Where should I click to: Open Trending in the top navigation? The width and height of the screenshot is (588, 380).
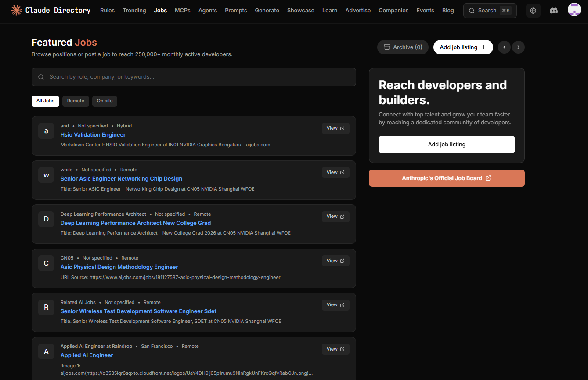click(134, 10)
